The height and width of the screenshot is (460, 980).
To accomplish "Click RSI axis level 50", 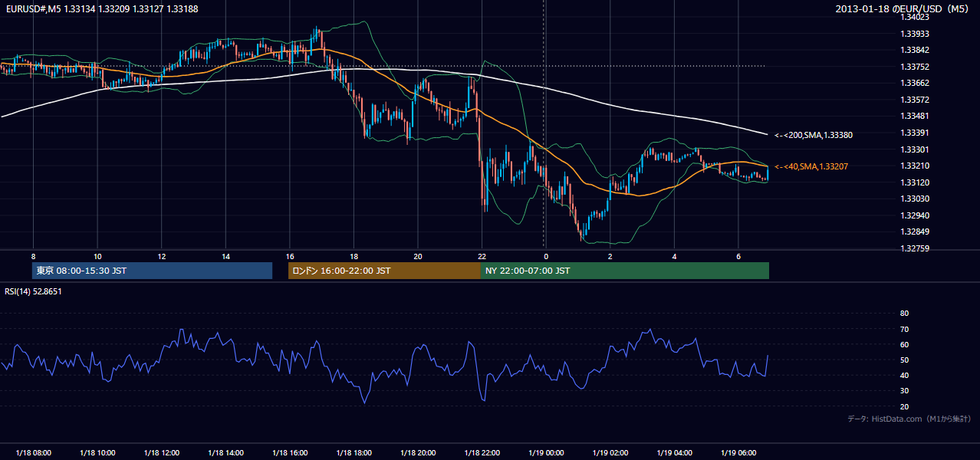I will (905, 360).
